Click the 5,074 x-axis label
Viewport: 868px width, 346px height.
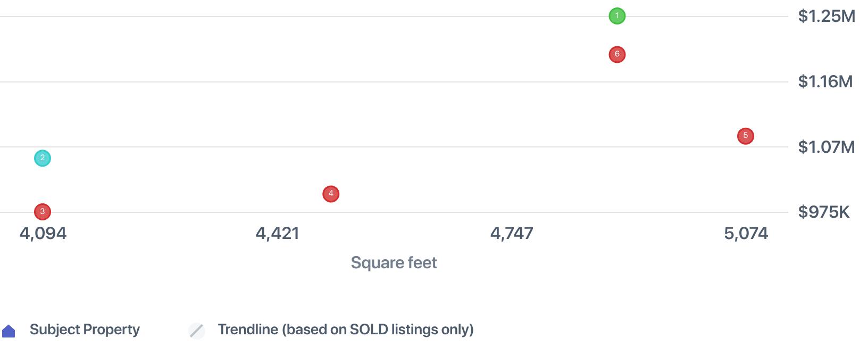[x=746, y=233]
